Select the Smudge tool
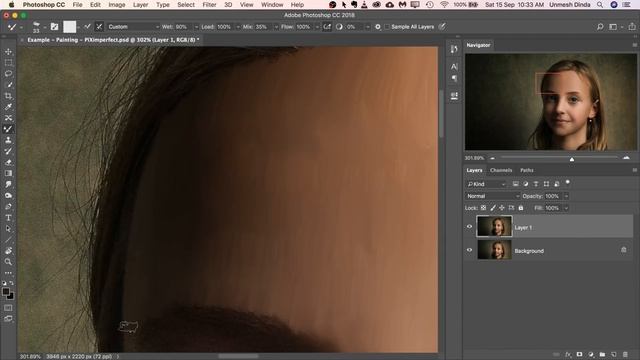This screenshot has width=640, height=360. coord(8,184)
